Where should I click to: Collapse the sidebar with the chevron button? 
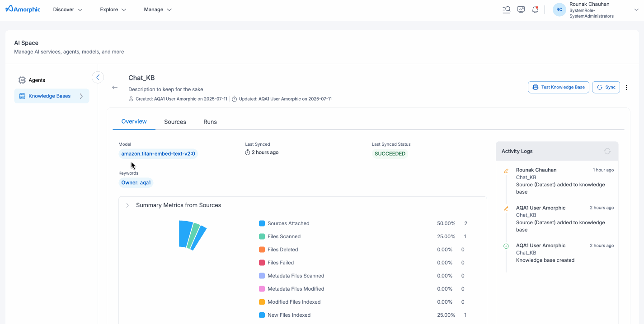click(x=98, y=78)
